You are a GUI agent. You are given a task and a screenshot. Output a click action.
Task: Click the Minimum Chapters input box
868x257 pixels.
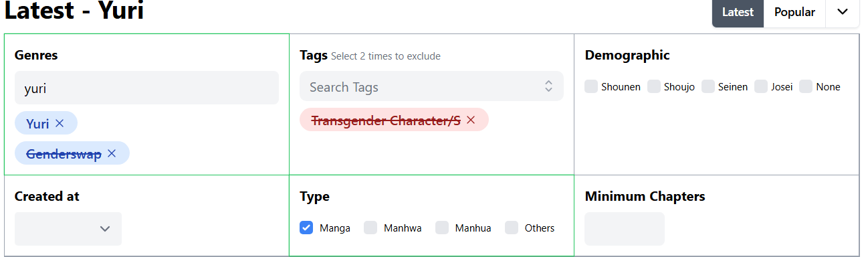click(x=625, y=229)
